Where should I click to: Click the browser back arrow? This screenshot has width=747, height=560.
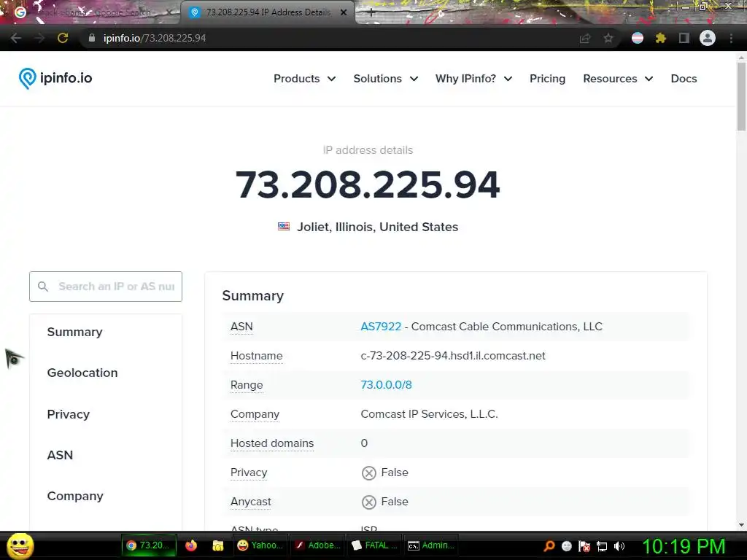pyautogui.click(x=16, y=38)
